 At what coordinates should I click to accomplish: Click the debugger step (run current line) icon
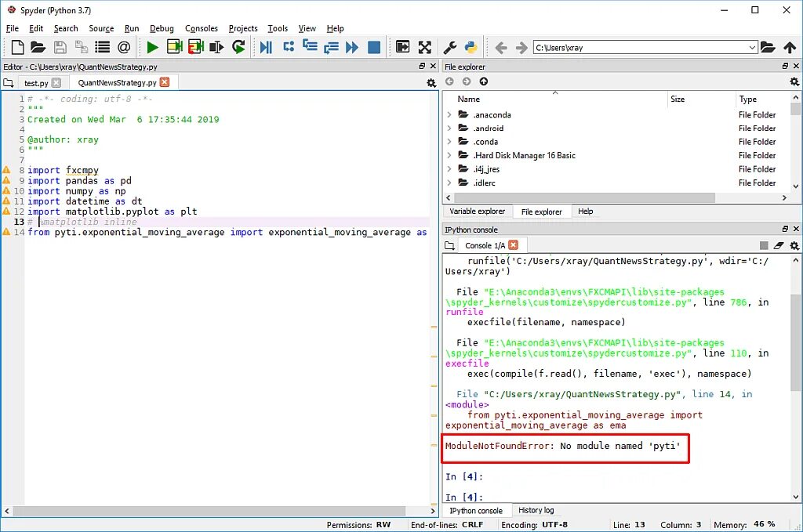289,47
